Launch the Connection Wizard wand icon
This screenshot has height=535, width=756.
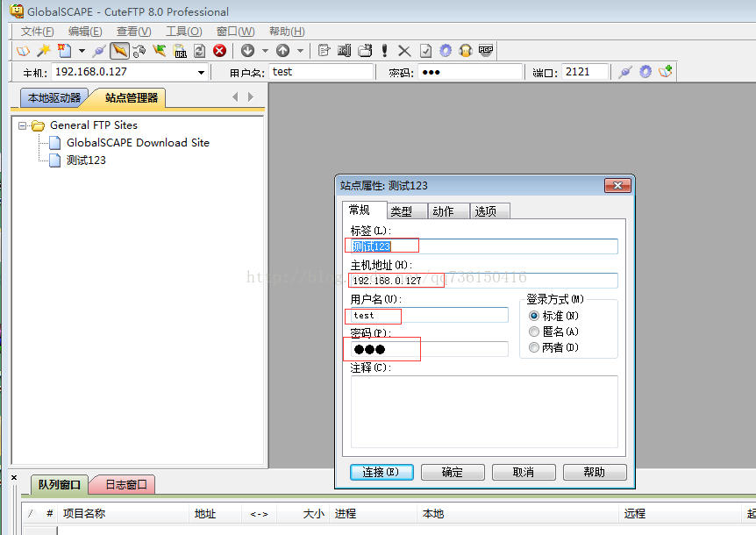point(44,51)
